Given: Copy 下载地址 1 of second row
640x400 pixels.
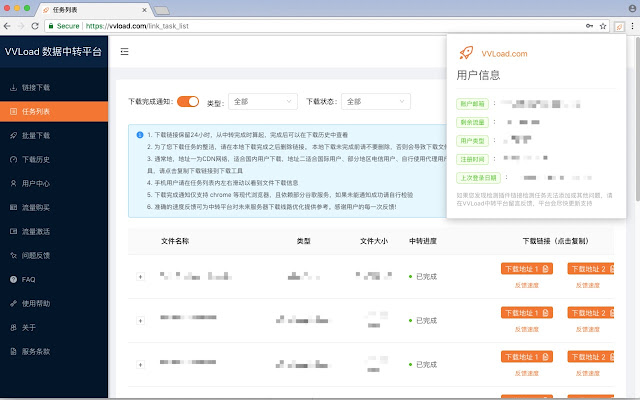Looking at the screenshot, I should click(x=527, y=313).
